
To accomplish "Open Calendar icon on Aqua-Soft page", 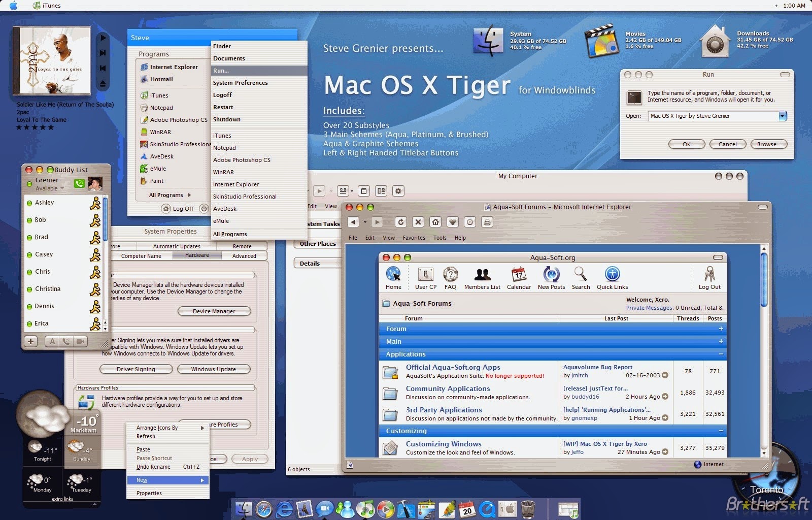I will (519, 275).
